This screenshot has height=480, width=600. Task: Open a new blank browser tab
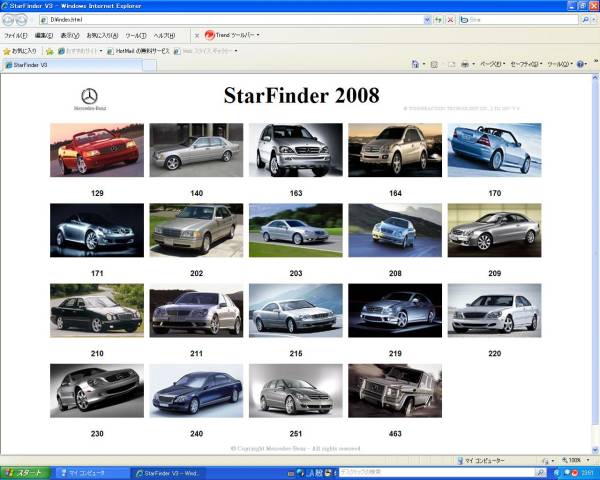pyautogui.click(x=149, y=65)
